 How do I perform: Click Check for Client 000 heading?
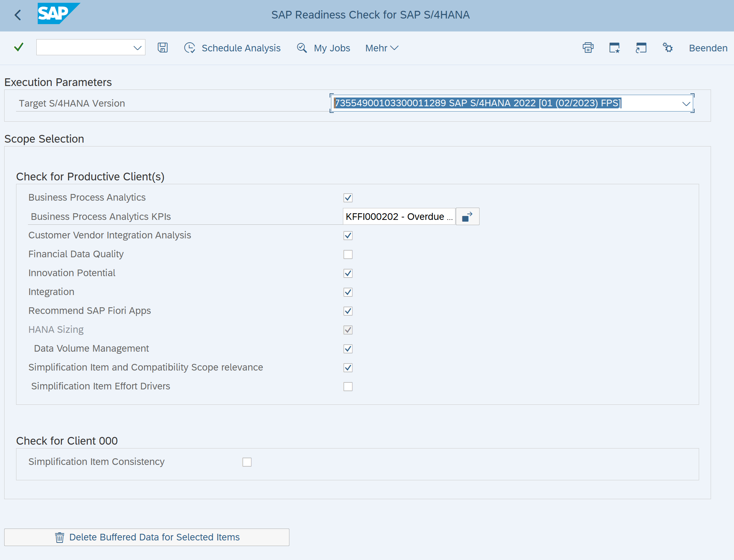[67, 441]
